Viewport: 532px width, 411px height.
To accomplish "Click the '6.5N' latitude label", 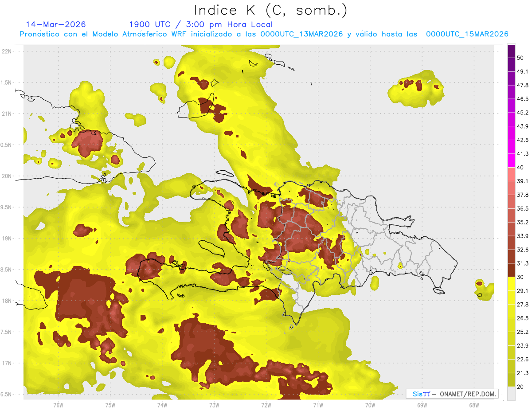I will (x=6, y=394).
